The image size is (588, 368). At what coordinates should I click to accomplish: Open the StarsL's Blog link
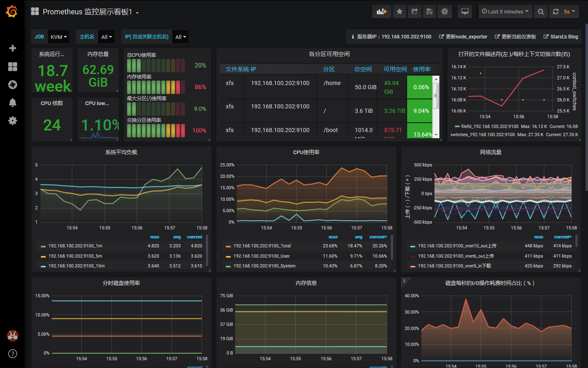tap(561, 37)
